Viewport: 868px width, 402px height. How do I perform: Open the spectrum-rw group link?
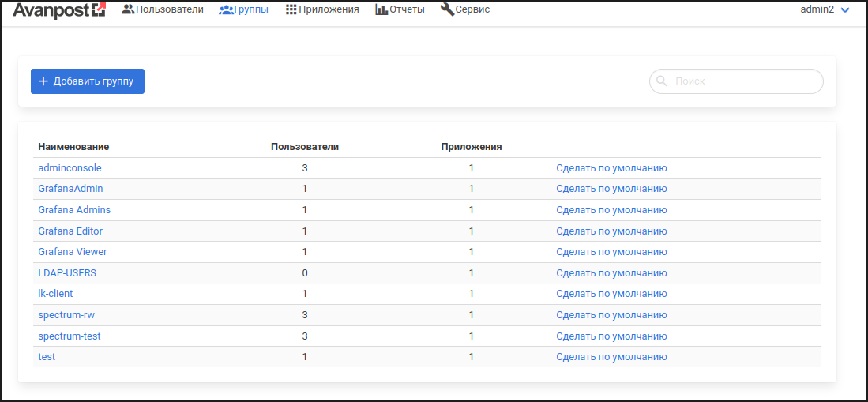[x=66, y=314]
